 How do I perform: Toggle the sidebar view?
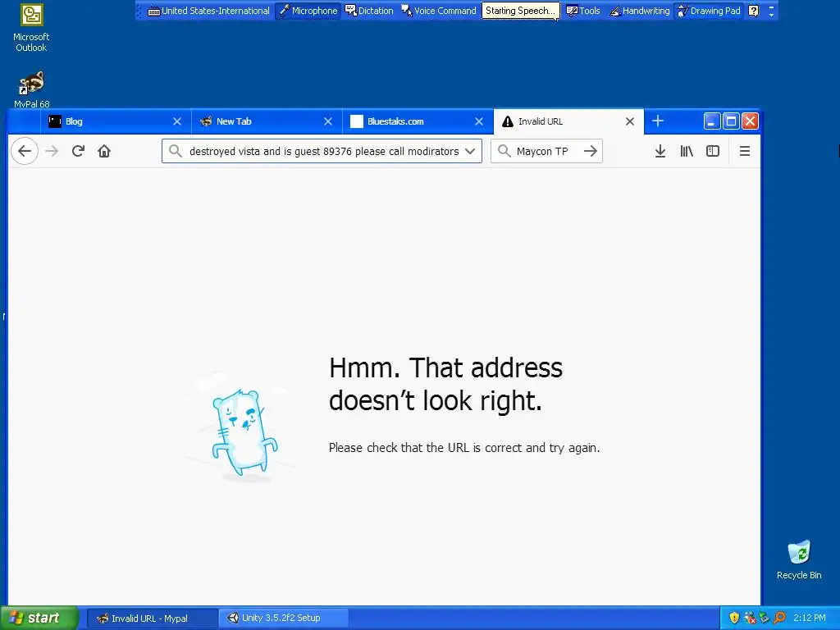click(713, 151)
